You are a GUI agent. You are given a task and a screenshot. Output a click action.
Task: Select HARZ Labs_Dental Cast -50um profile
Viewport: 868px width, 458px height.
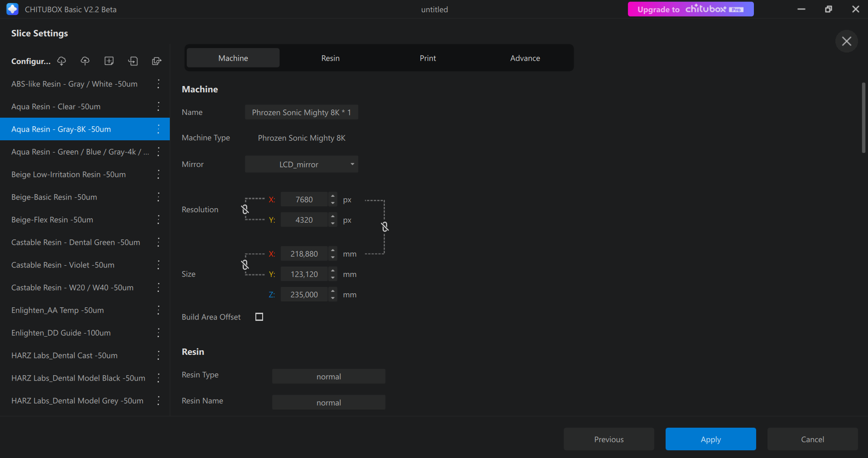85,355
